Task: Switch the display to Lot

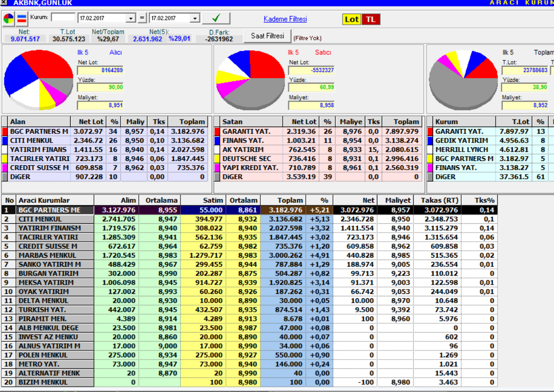Action: tap(351, 19)
